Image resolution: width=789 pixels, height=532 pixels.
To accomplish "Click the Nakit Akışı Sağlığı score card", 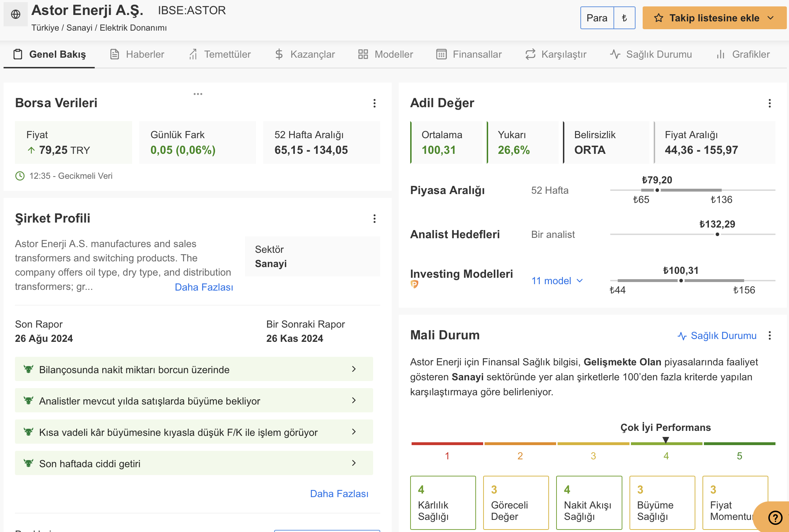I will [x=589, y=503].
